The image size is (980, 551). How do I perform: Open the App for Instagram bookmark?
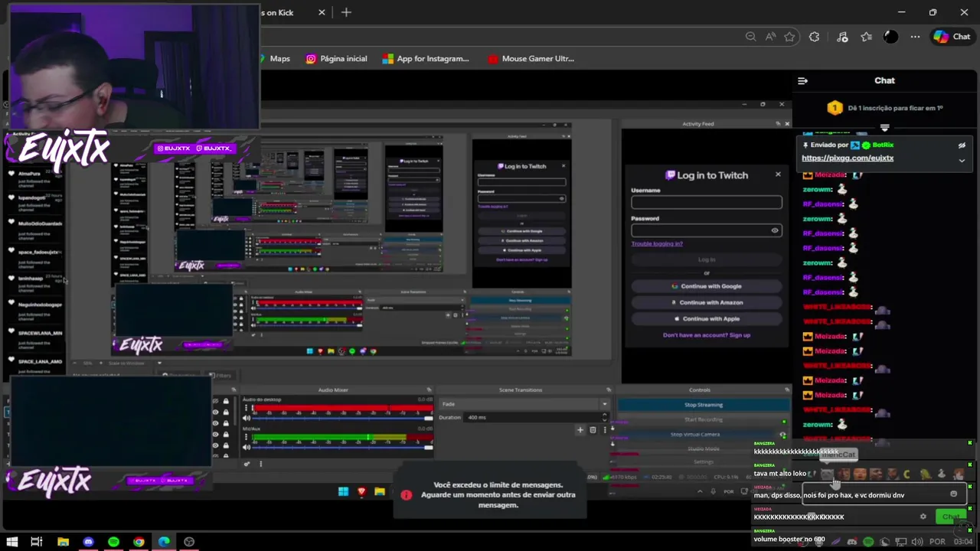click(x=426, y=58)
